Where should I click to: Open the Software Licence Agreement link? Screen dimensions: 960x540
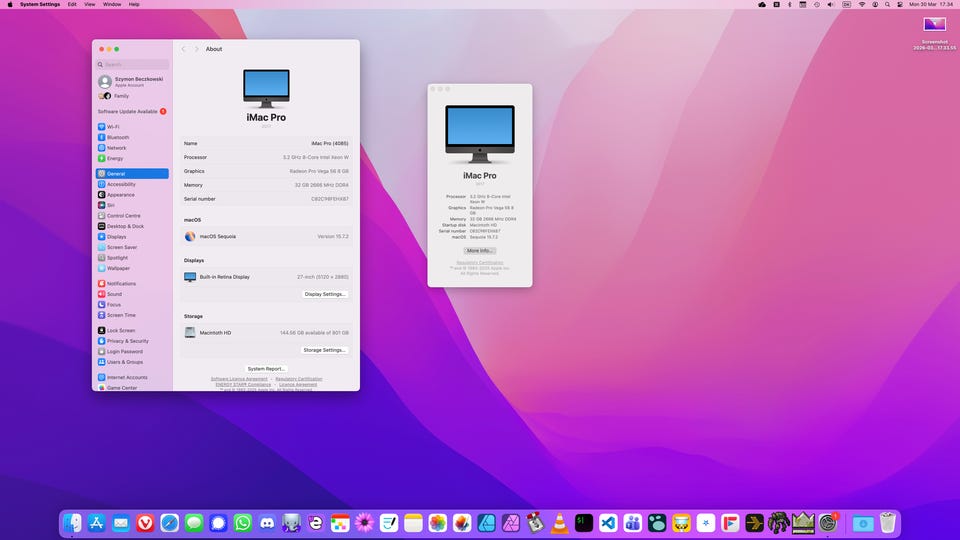239,379
